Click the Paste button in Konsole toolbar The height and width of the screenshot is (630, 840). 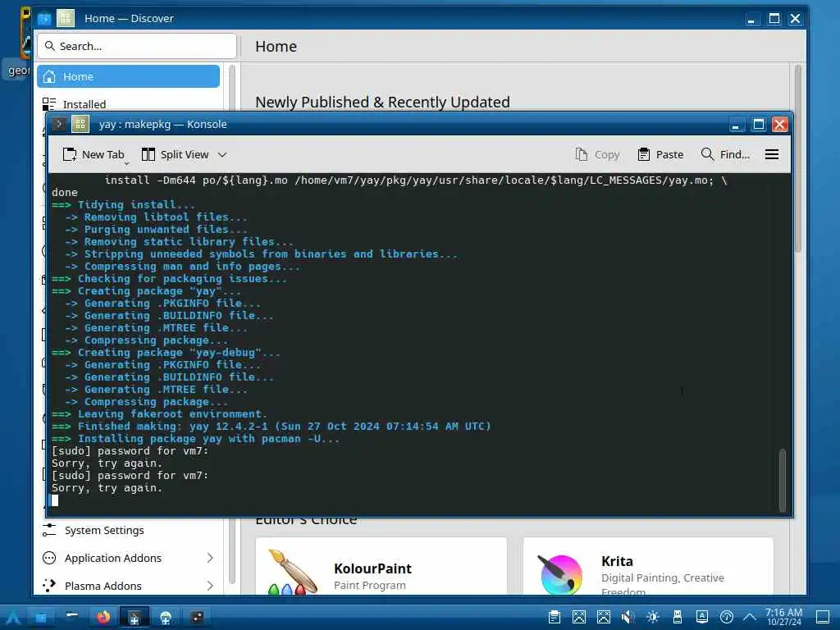[660, 154]
